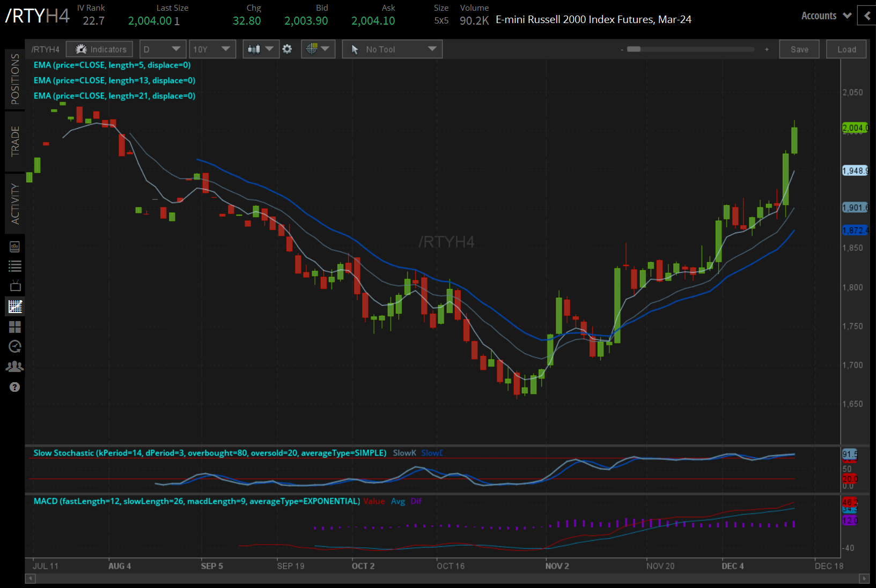Viewport: 876px width, 588px height.
Task: Switch to the TRADE tab
Action: pos(15,142)
